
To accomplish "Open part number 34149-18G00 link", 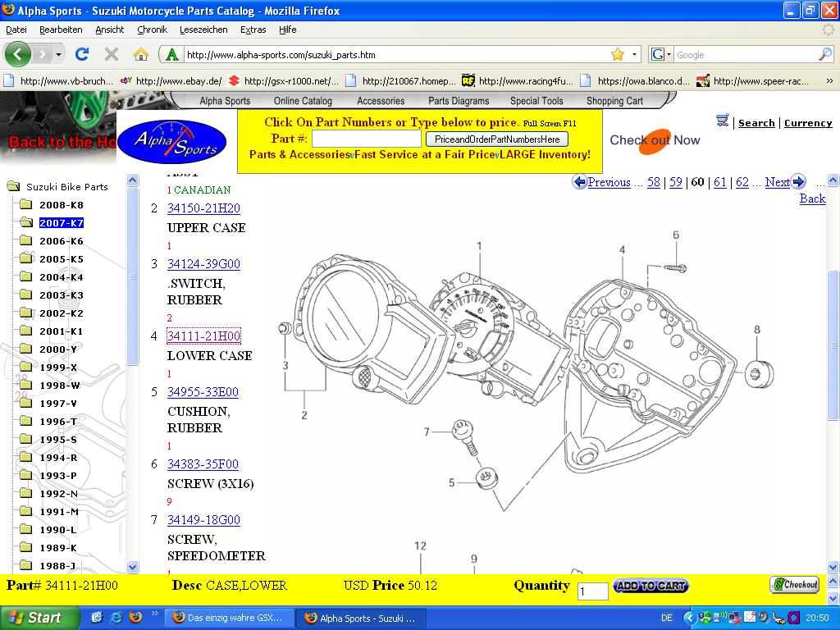I will (x=203, y=520).
